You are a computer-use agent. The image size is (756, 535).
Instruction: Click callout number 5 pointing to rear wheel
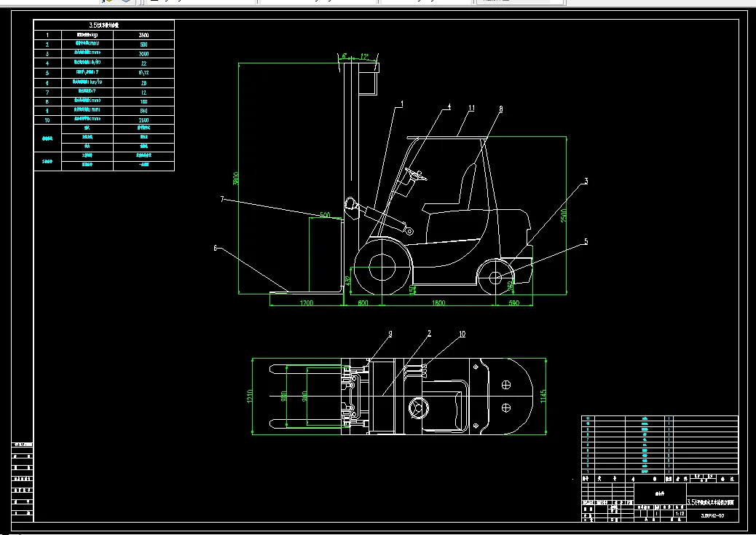(x=586, y=242)
